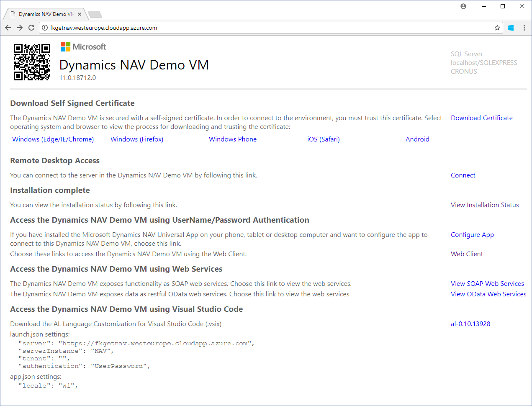Open View OData Web Services link
The image size is (532, 406).
tap(488, 294)
